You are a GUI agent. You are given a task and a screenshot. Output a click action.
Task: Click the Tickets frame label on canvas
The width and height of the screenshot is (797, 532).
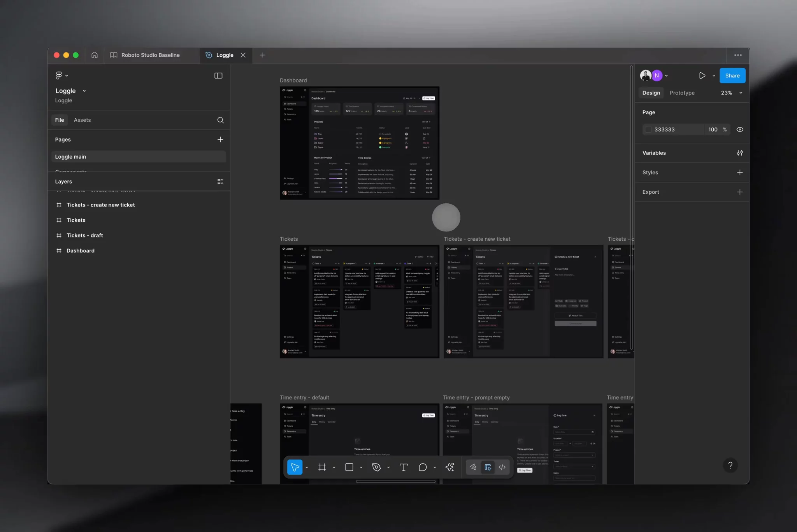click(x=289, y=239)
